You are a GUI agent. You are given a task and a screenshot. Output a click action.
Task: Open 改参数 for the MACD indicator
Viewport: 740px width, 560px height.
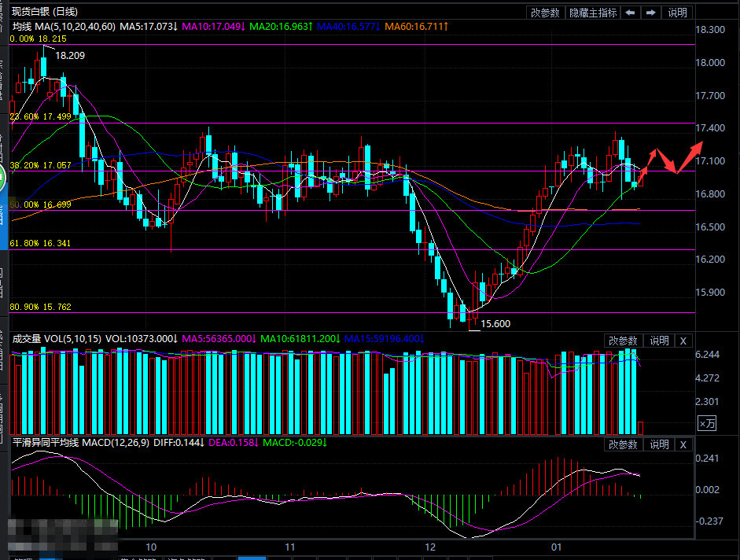tap(623, 444)
